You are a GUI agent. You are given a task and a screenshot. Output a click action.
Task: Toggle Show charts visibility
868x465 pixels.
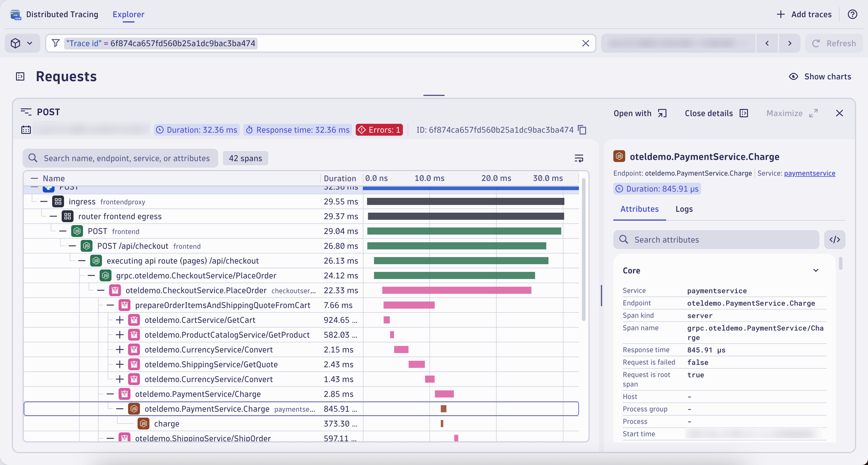820,77
